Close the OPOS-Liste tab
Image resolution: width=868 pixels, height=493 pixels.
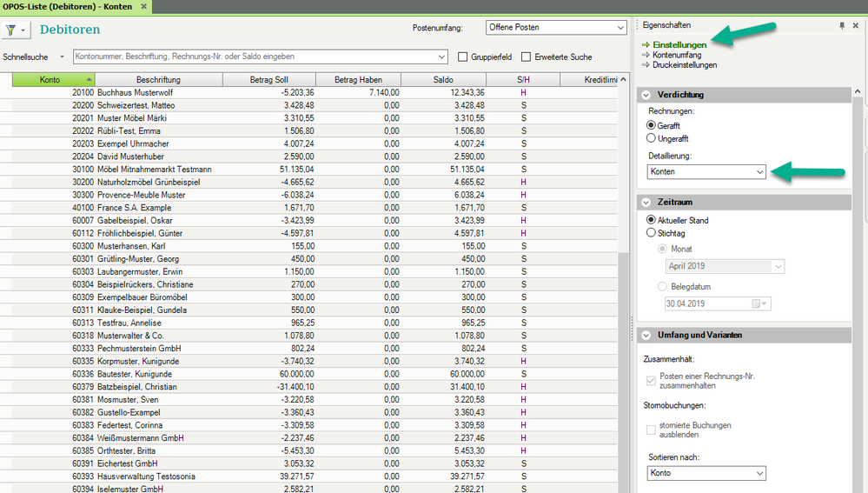point(143,6)
